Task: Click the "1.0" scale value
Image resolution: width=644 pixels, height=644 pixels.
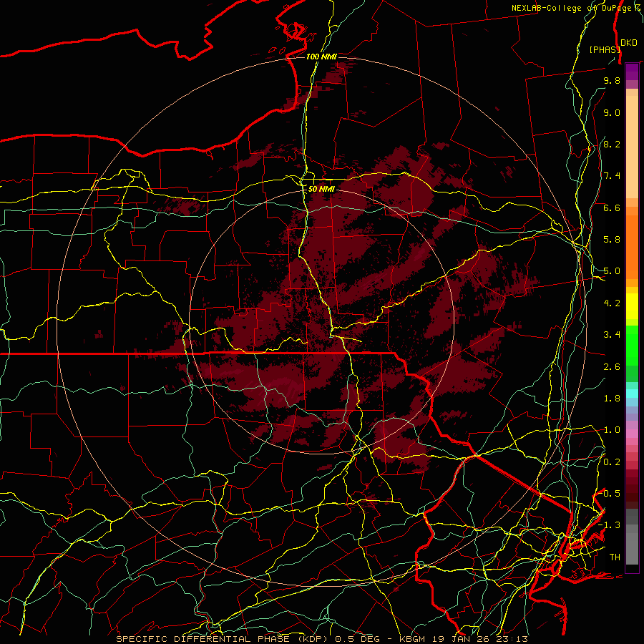Action: click(612, 430)
